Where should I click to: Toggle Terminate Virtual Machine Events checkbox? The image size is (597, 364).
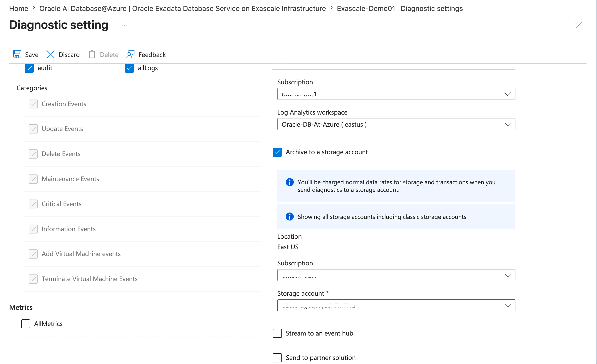[x=33, y=279]
